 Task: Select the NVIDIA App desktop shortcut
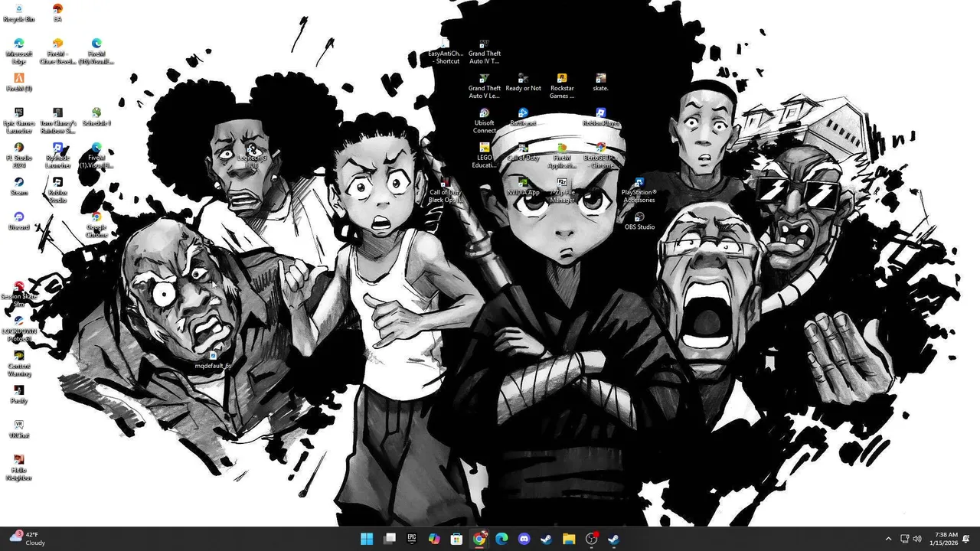[523, 186]
